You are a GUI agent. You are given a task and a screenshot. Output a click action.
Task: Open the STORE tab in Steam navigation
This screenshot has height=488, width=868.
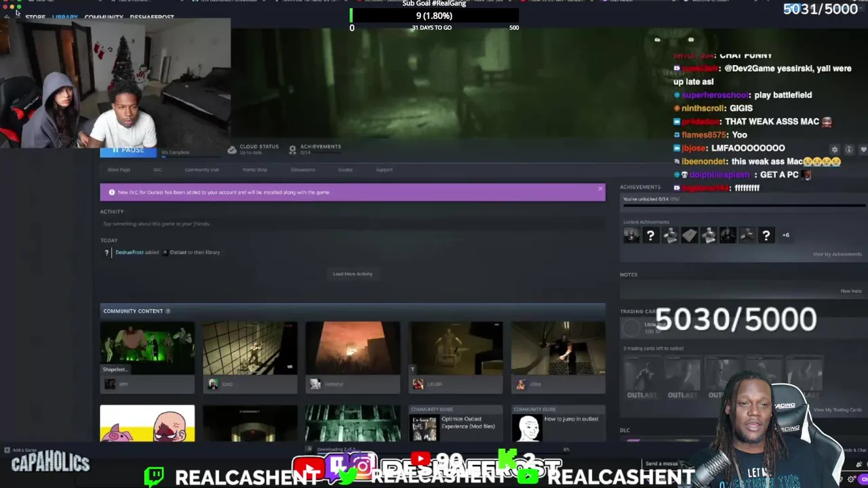(x=35, y=18)
